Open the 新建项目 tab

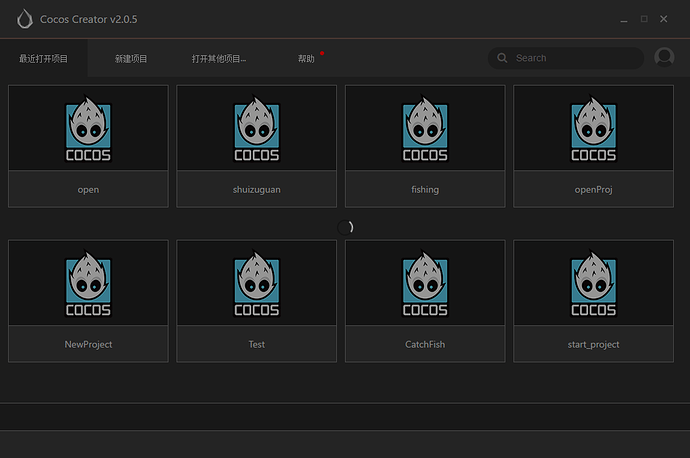tap(131, 59)
